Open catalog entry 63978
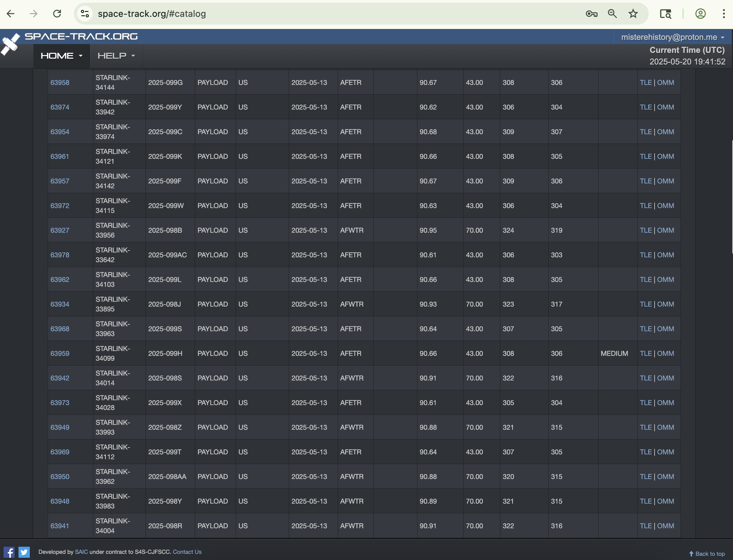This screenshot has height=560, width=733. pos(60,255)
